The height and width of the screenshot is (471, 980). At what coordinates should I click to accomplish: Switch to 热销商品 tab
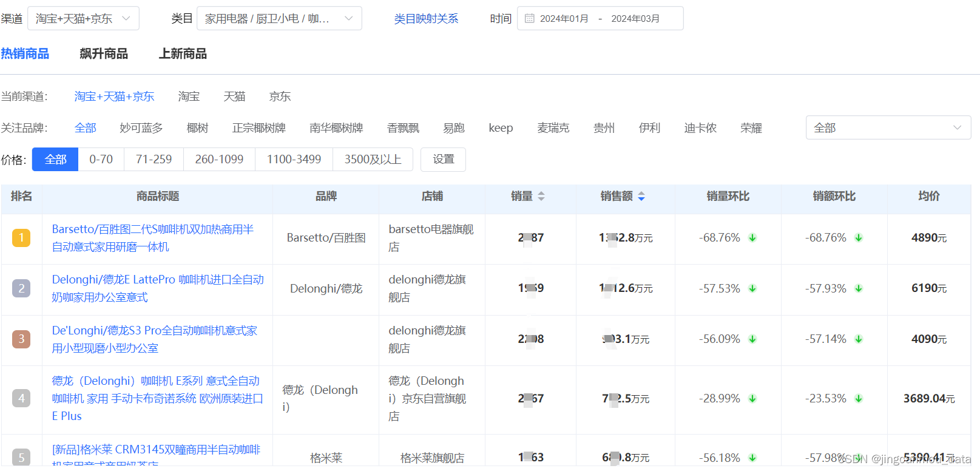point(25,54)
